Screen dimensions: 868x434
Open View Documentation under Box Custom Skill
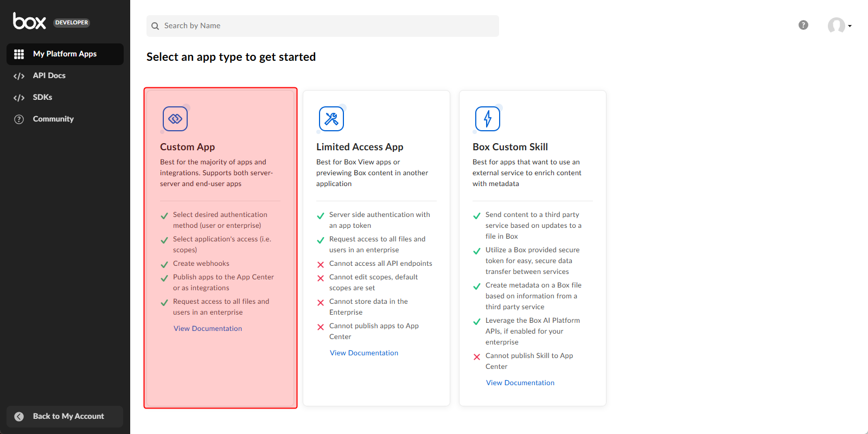pyautogui.click(x=520, y=383)
